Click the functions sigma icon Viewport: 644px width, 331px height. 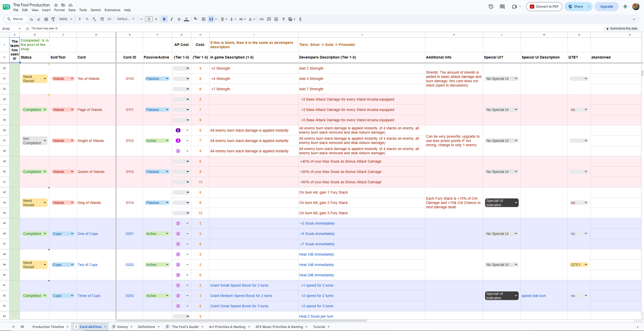300,19
